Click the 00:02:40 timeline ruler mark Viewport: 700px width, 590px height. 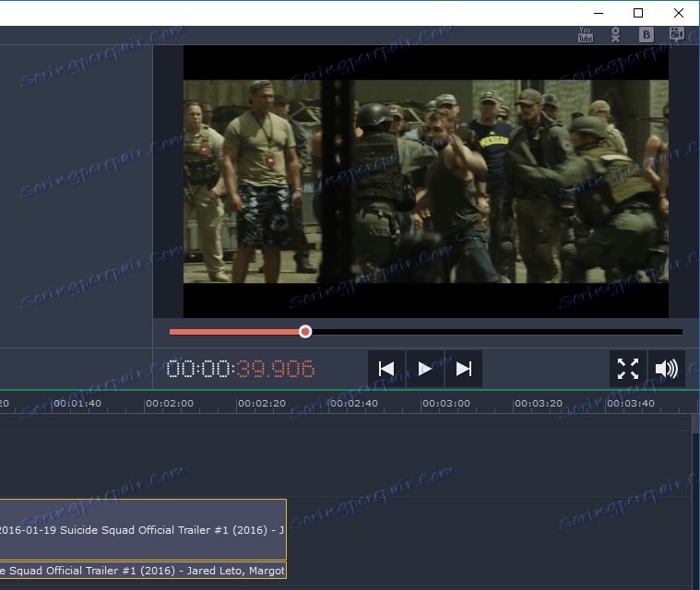point(354,404)
